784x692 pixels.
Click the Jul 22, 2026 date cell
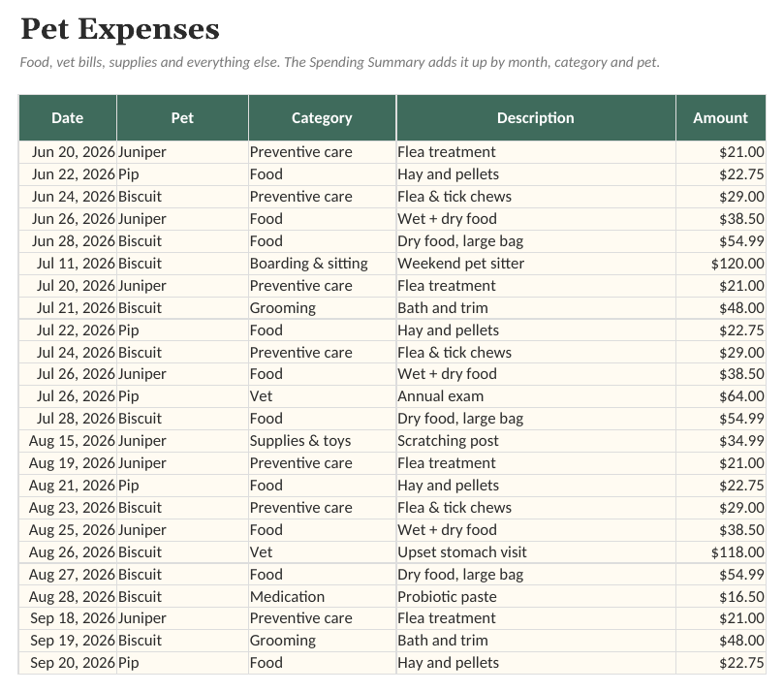click(x=68, y=330)
